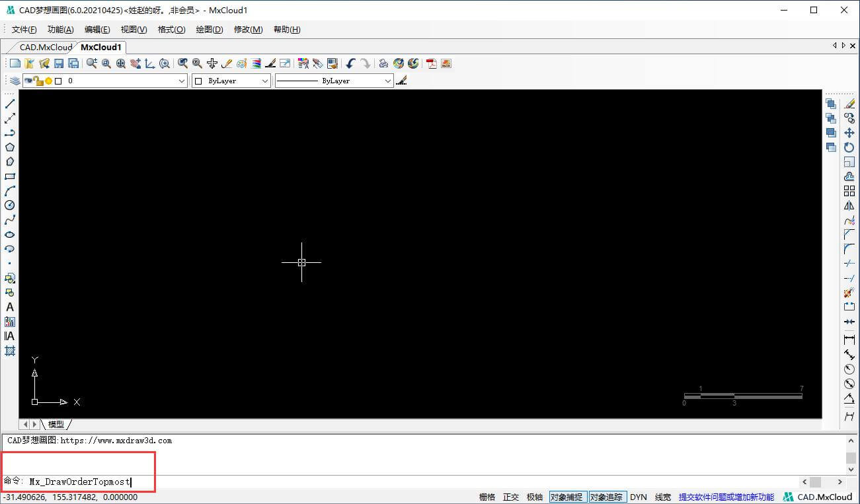Select the Hatch pattern tool

10,351
